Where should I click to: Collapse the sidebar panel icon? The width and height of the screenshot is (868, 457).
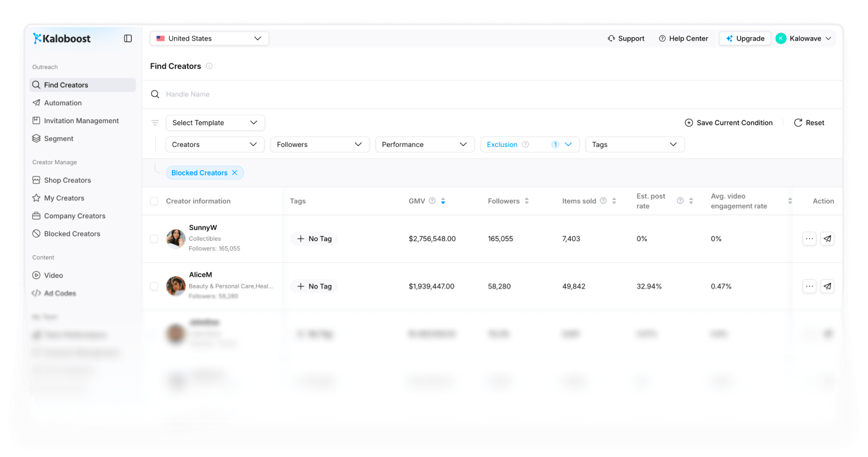point(128,39)
